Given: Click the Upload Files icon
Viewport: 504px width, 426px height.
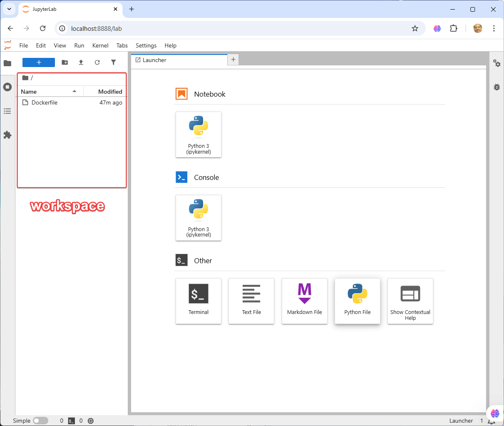Looking at the screenshot, I should click(81, 62).
